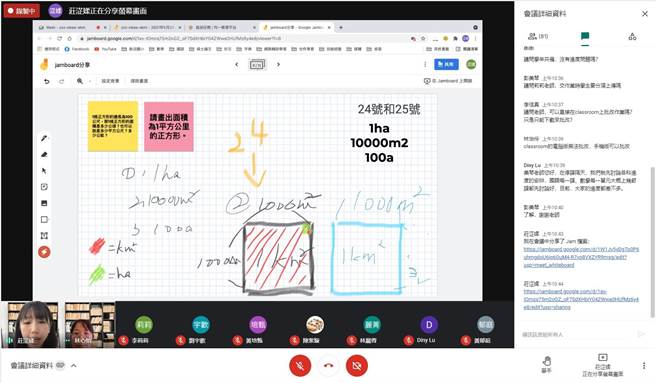Screen dimensions: 656x383
Task: Switch to the People tab
Action: (x=538, y=36)
